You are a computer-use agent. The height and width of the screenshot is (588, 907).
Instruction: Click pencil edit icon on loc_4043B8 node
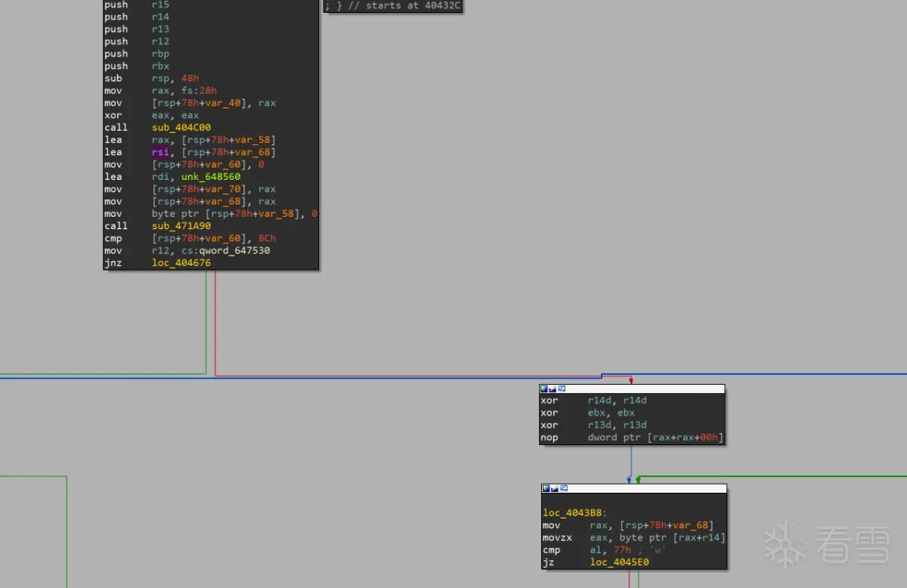(x=555, y=489)
